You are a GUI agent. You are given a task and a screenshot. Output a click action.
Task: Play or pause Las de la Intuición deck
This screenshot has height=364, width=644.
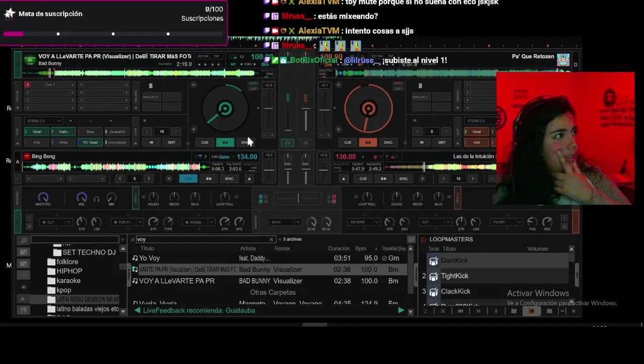(x=383, y=178)
